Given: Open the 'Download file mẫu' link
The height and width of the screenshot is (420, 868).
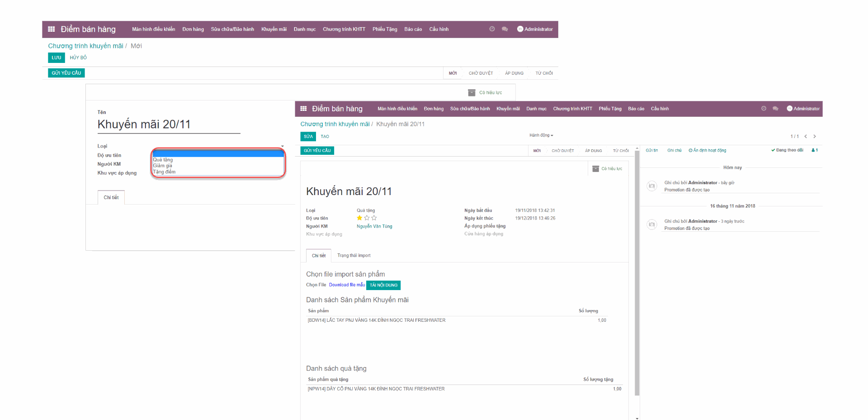Looking at the screenshot, I should coord(347,285).
